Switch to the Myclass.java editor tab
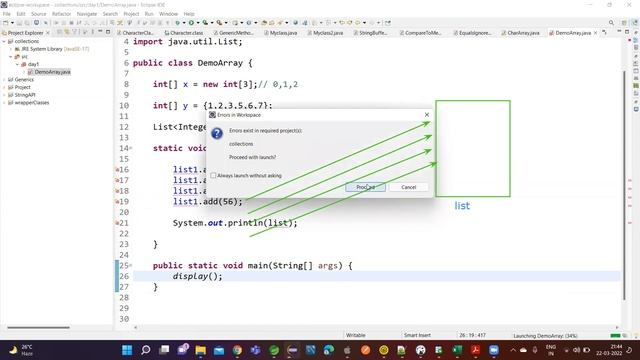The height and width of the screenshot is (360, 640). coord(280,33)
